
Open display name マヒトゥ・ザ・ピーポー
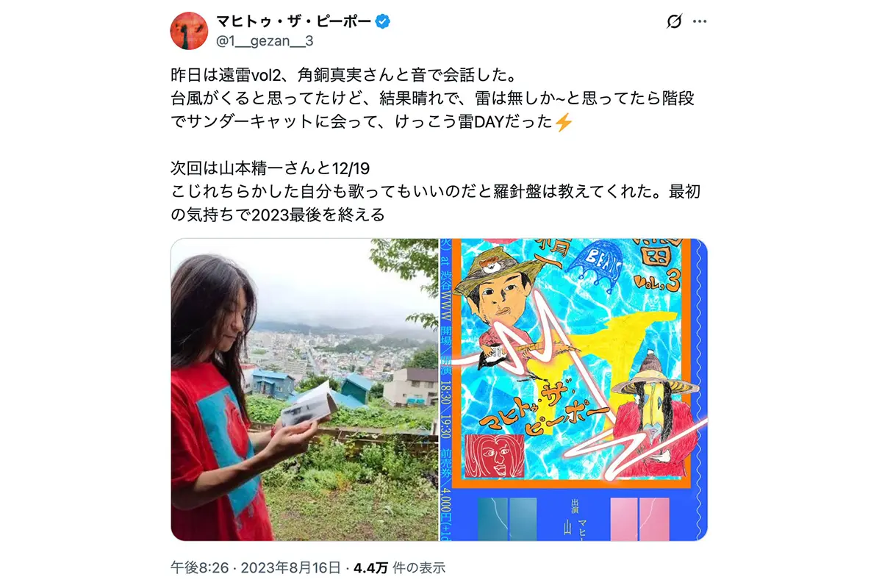[294, 21]
